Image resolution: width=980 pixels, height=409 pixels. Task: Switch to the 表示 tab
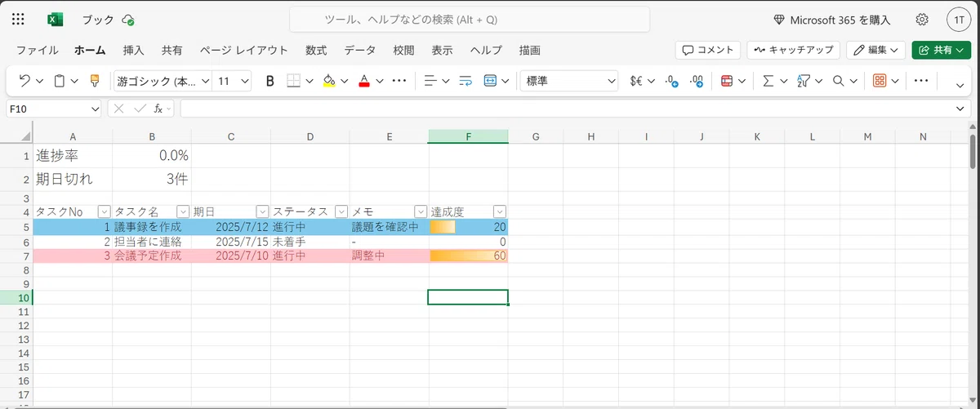[x=442, y=50]
